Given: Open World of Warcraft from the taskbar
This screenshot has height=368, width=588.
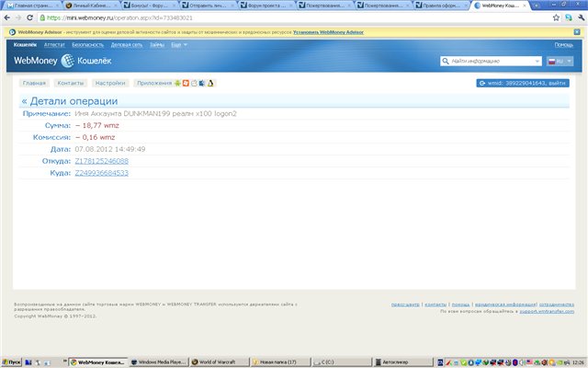Looking at the screenshot, I should [216, 362].
